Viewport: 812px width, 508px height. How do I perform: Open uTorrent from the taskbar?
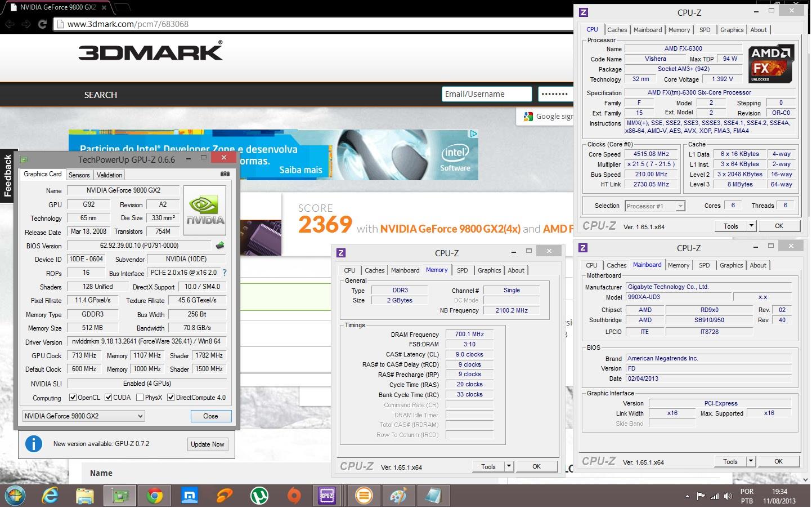tap(259, 496)
